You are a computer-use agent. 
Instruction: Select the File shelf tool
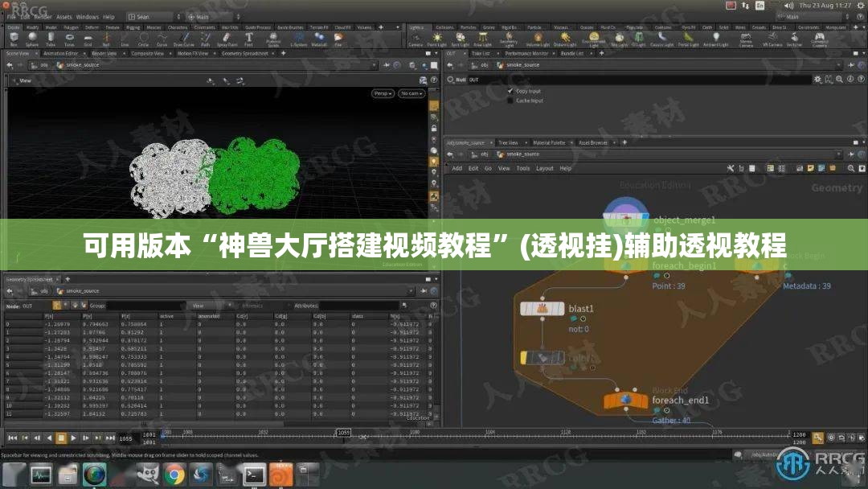click(x=338, y=39)
